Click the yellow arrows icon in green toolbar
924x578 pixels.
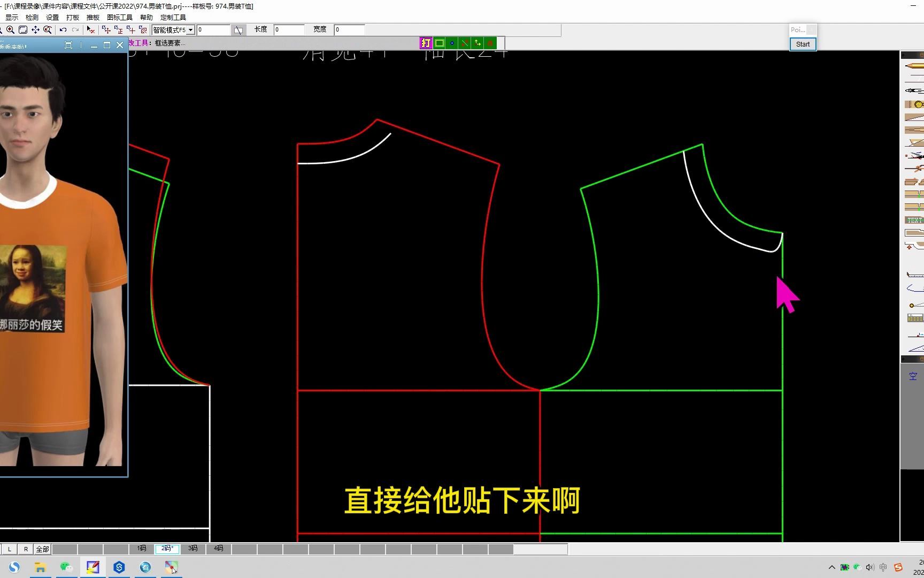click(478, 43)
